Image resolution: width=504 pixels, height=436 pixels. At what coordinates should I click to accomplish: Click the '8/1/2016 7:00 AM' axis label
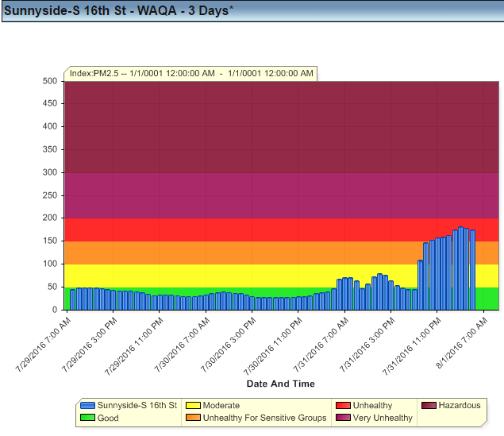(462, 343)
